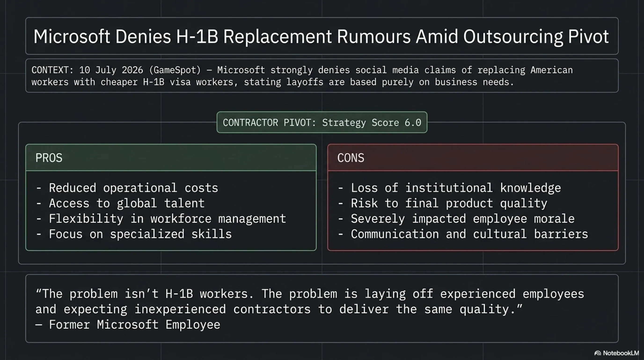Click the NotebookLM logo icon
Image resolution: width=644 pixels, height=360 pixels.
point(597,353)
